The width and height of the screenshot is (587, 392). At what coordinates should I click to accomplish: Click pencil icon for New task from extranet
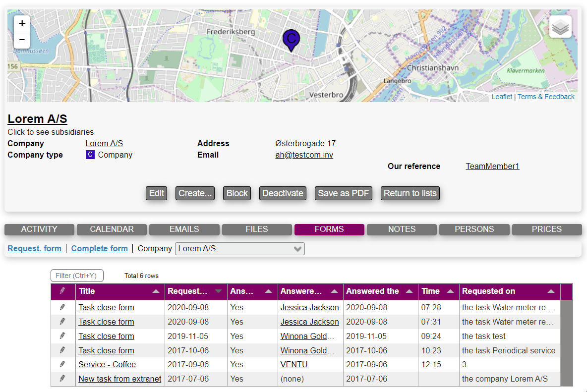(x=62, y=379)
